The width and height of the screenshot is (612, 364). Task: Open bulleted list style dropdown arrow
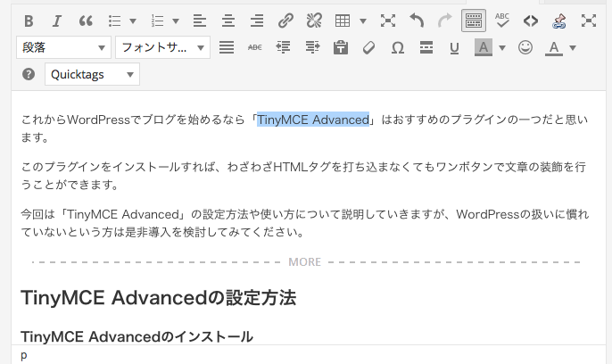coord(133,21)
